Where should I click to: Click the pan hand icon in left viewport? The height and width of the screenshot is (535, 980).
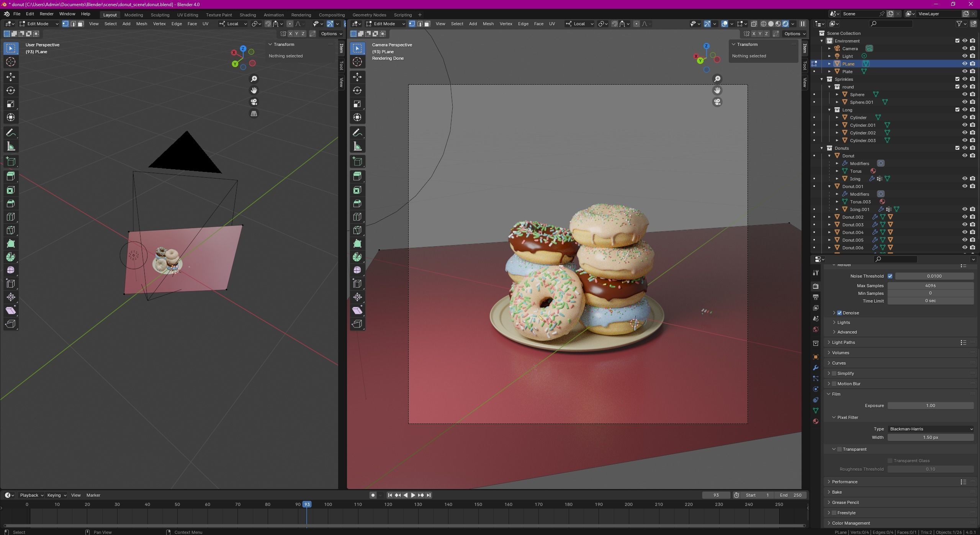click(x=254, y=90)
